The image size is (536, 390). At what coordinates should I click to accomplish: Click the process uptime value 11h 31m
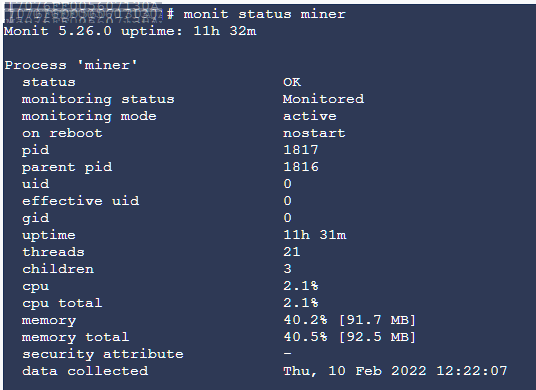314,235
